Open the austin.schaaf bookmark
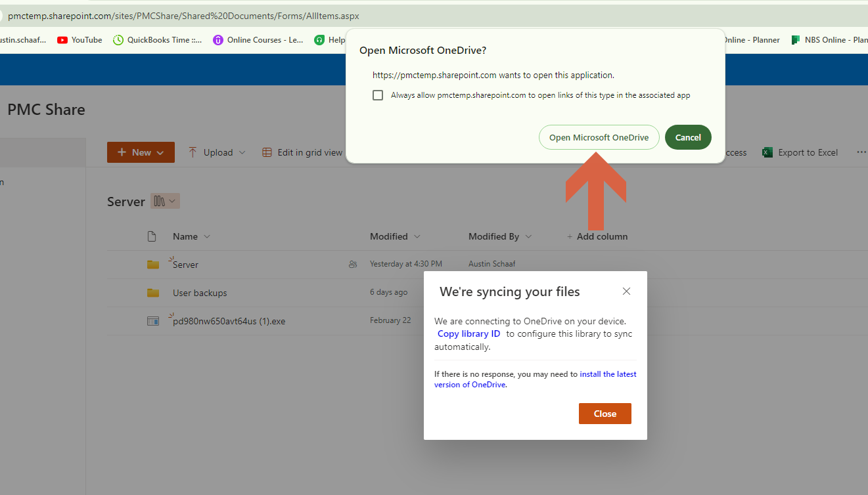This screenshot has width=868, height=495. (23, 40)
